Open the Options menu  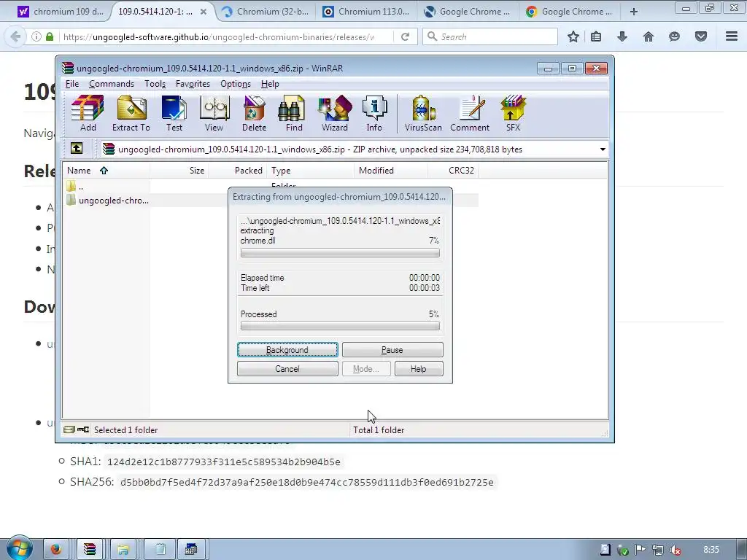pyautogui.click(x=236, y=84)
